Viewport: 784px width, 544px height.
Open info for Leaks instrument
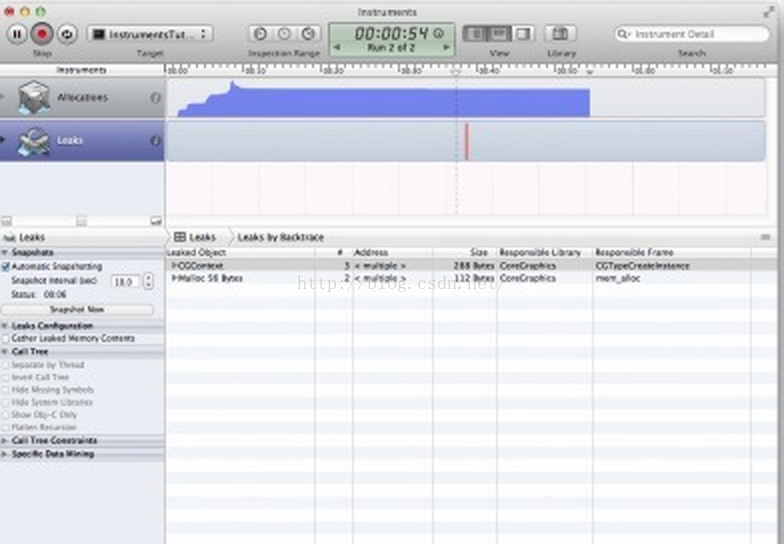click(156, 141)
